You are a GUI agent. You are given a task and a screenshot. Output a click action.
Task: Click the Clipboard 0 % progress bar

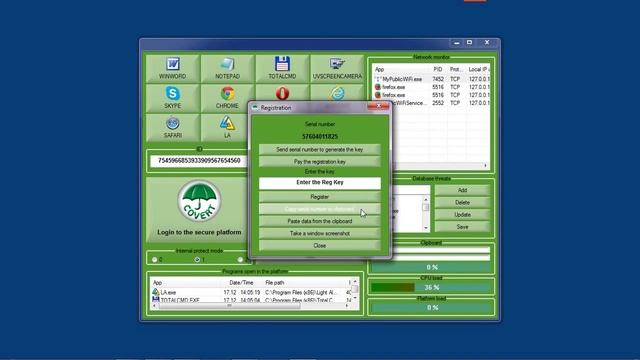[x=431, y=267]
